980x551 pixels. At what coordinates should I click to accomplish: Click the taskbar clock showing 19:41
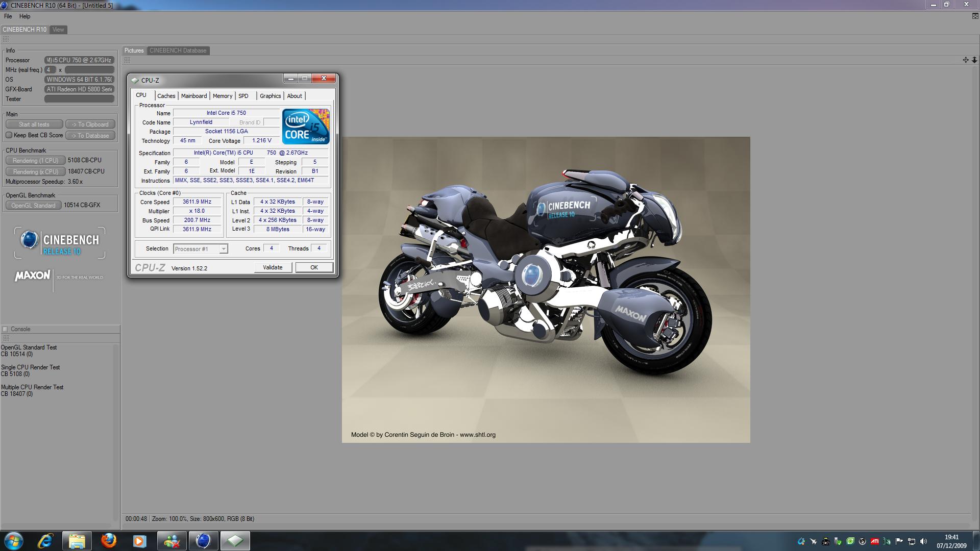(x=951, y=541)
